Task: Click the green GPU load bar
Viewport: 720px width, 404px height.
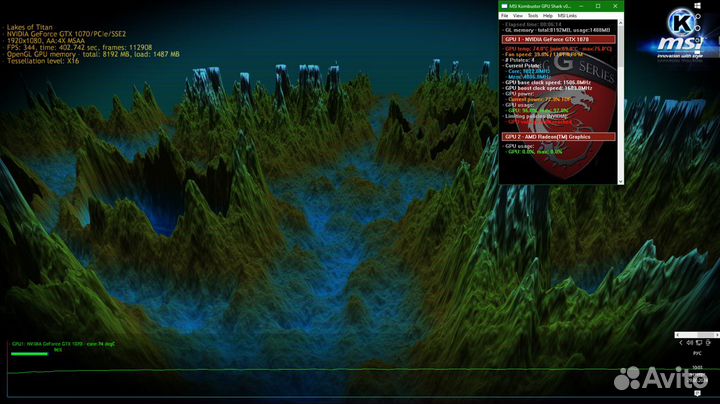Action: (x=29, y=352)
